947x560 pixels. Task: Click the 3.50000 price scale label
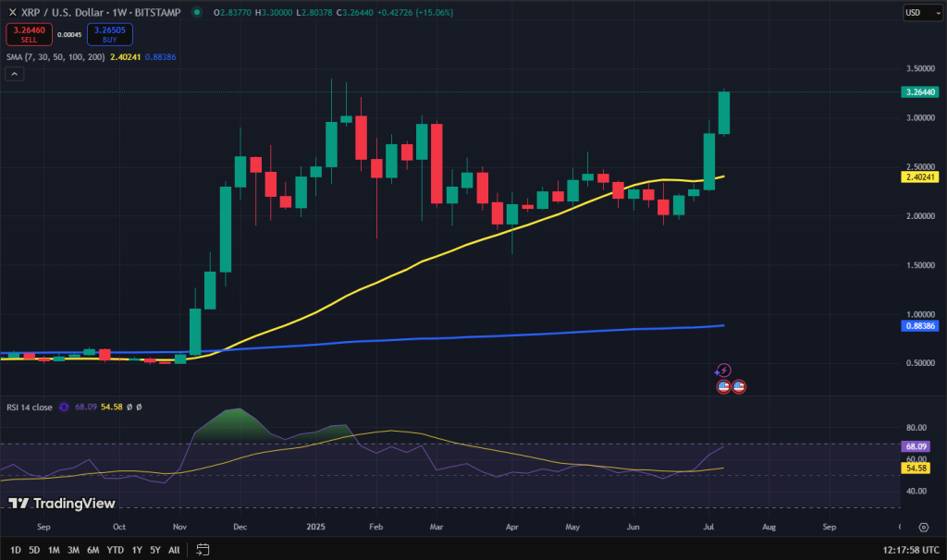(x=920, y=68)
